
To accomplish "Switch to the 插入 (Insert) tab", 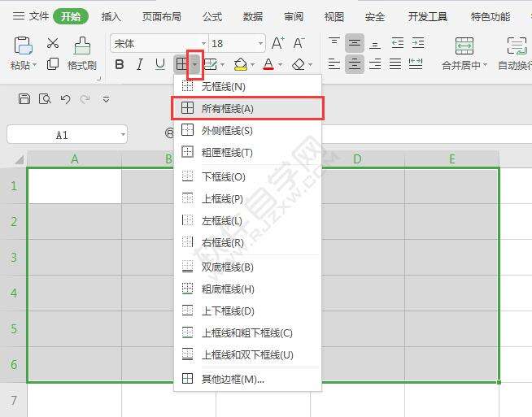I will point(111,16).
